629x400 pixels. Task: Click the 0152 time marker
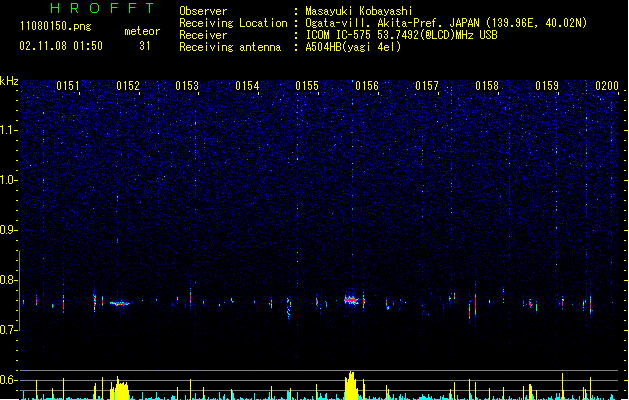[x=128, y=86]
